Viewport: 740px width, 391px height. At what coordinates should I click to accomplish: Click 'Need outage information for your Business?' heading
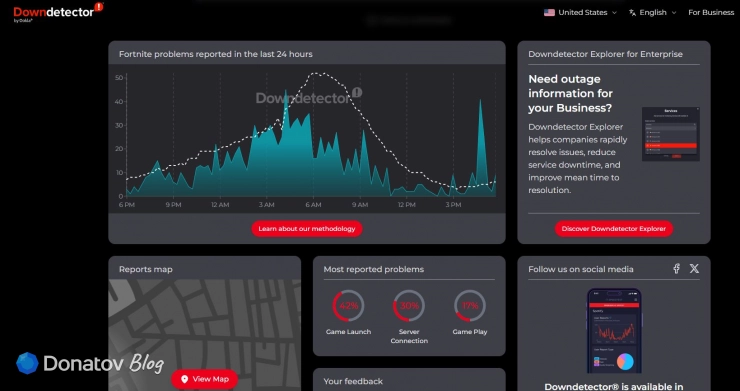point(570,94)
